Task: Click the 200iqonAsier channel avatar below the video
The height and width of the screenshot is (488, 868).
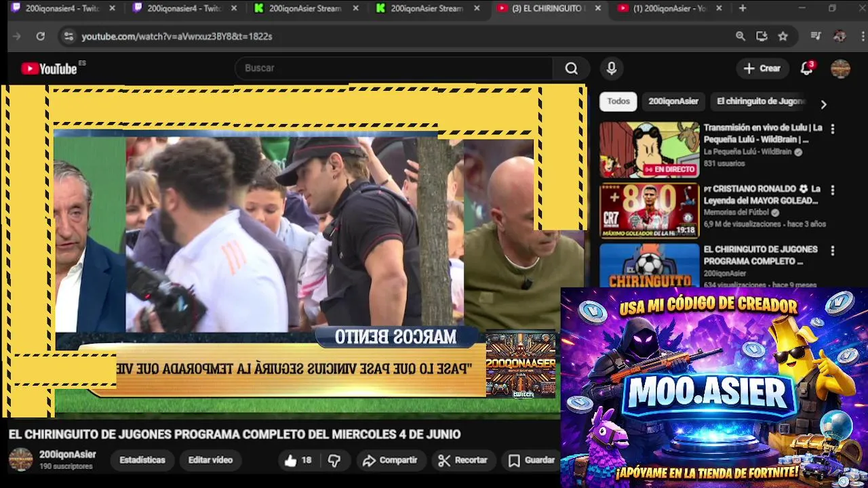Action: (20, 460)
